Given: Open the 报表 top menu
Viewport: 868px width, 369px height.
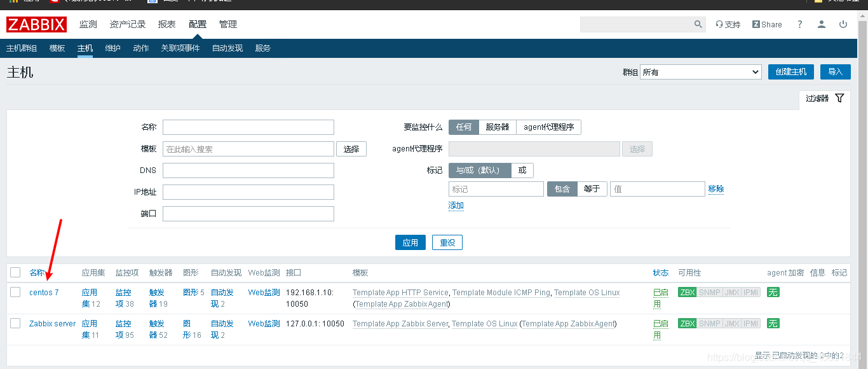Looking at the screenshot, I should pos(167,24).
